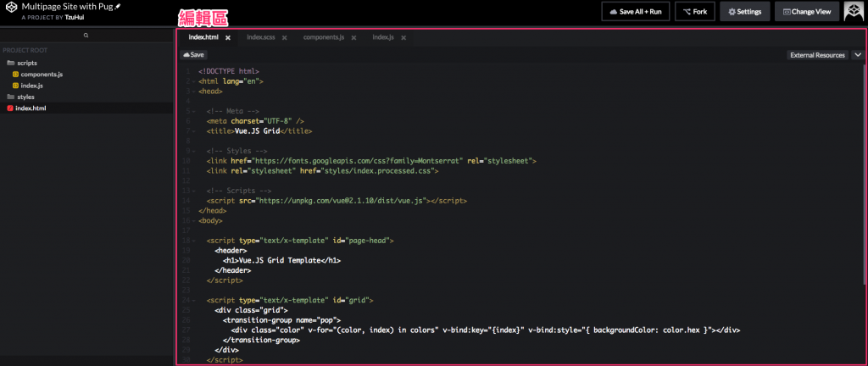This screenshot has height=366, width=868.
Task: Click the PROJECT ROOT label
Action: tap(25, 50)
